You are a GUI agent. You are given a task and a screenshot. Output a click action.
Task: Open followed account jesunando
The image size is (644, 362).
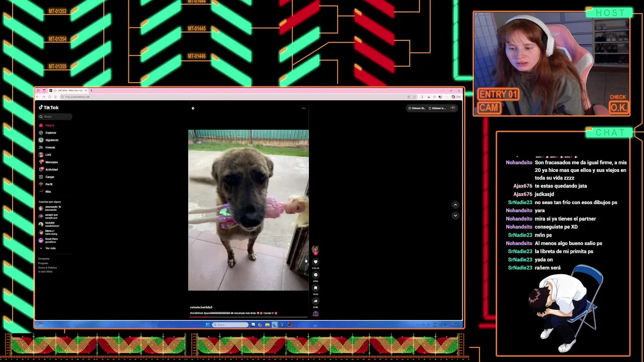(50, 208)
